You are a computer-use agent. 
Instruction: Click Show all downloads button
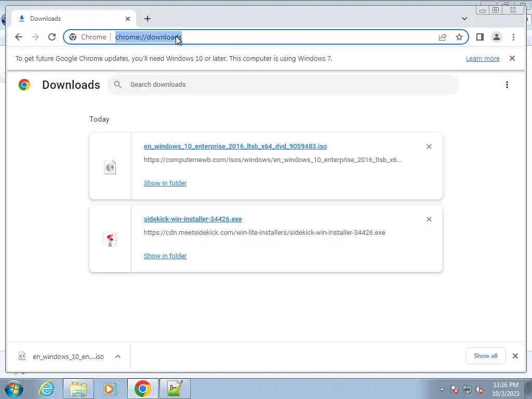tap(486, 356)
